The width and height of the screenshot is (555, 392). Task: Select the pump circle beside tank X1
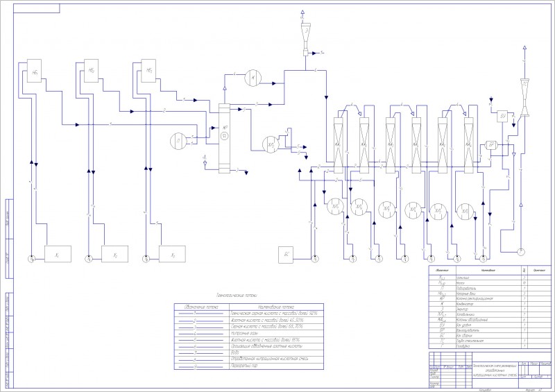pos(31,259)
